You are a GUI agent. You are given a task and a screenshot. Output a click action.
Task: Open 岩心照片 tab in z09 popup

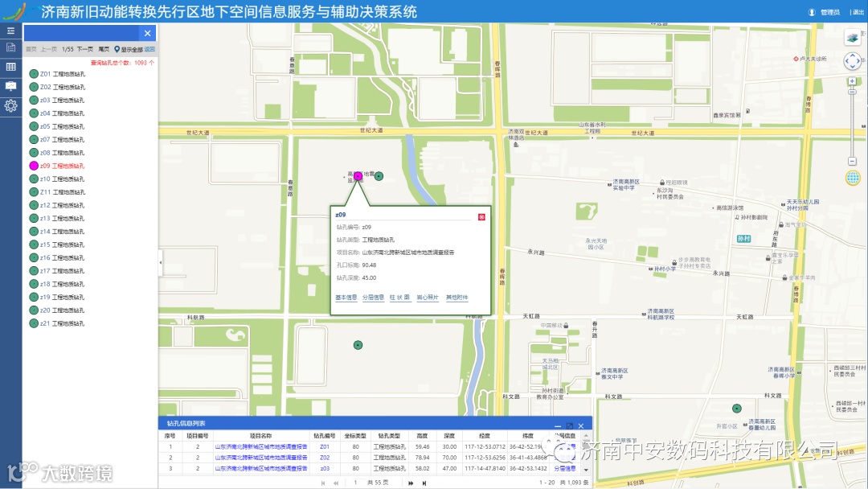428,298
